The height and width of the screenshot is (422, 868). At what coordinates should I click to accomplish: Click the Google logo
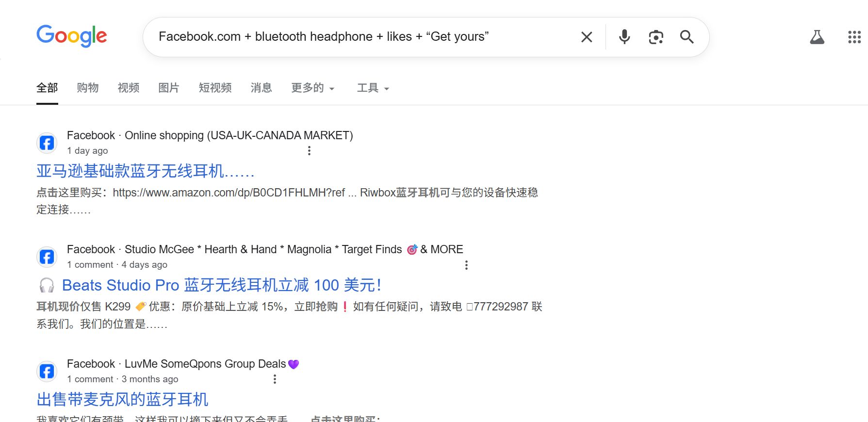click(72, 36)
